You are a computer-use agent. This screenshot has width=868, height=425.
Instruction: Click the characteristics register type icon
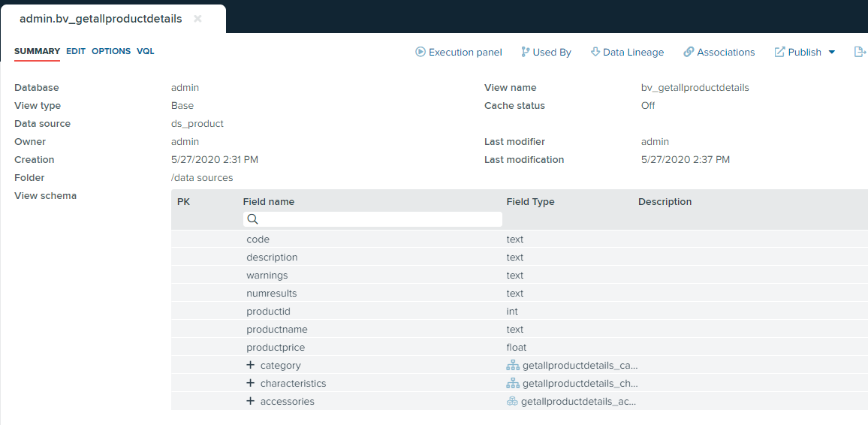pyautogui.click(x=513, y=384)
